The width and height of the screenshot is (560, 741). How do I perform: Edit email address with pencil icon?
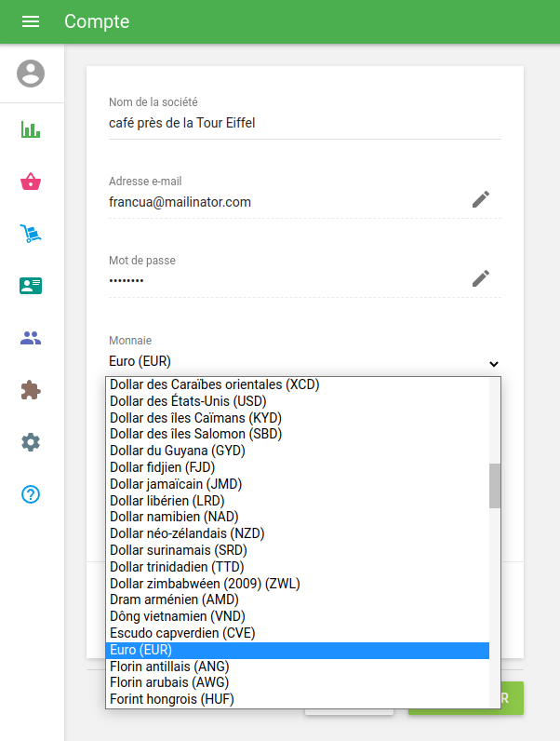click(x=480, y=198)
